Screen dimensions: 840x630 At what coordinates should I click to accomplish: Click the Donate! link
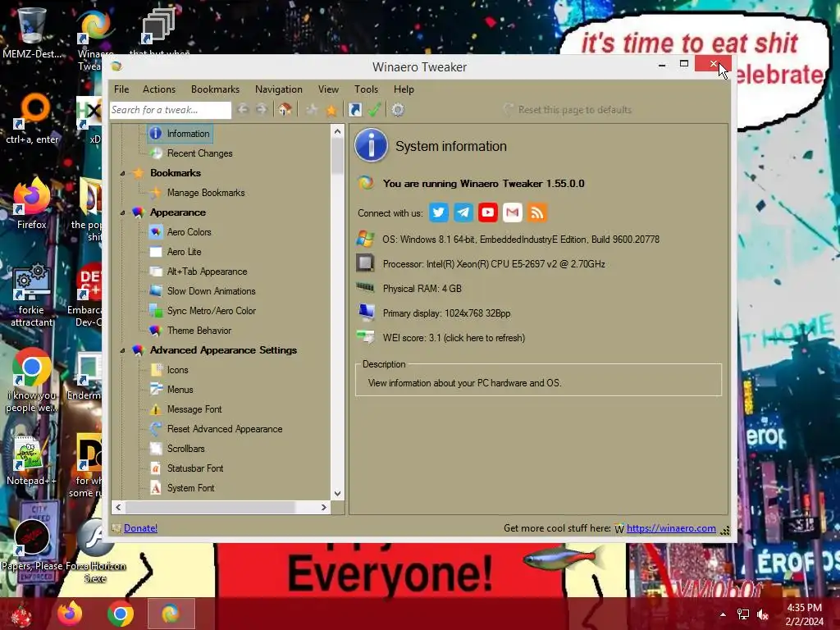140,528
